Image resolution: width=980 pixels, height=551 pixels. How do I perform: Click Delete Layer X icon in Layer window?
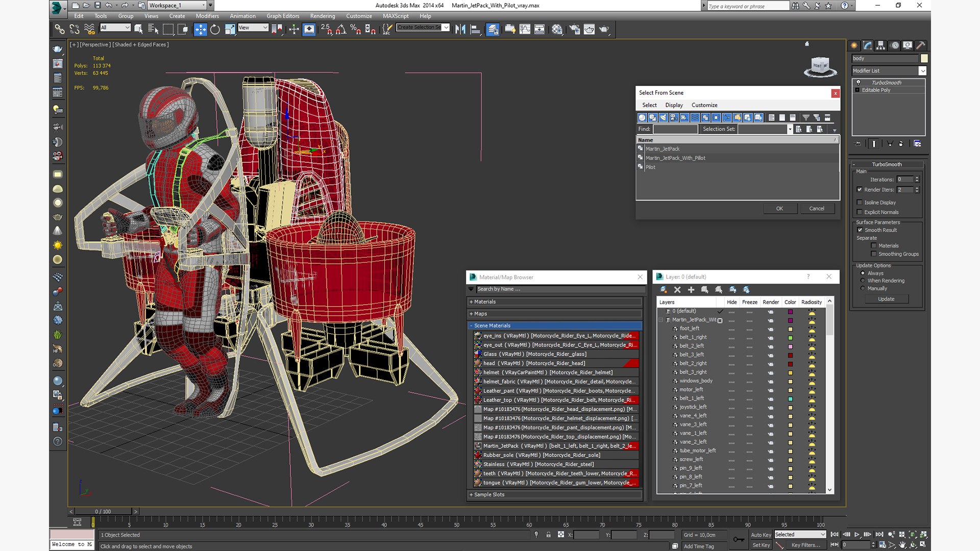[x=677, y=290]
